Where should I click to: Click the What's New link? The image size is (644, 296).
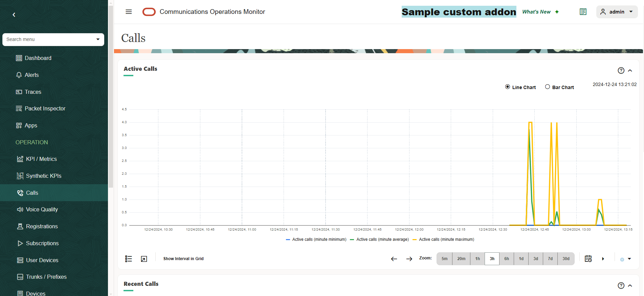(x=536, y=12)
